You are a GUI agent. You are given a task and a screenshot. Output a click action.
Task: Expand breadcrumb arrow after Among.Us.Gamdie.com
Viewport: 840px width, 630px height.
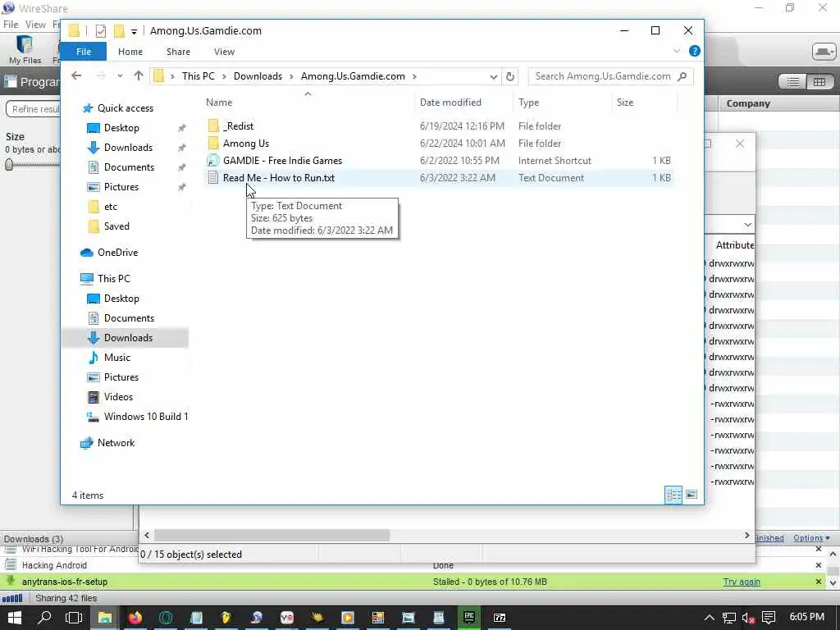coord(414,76)
